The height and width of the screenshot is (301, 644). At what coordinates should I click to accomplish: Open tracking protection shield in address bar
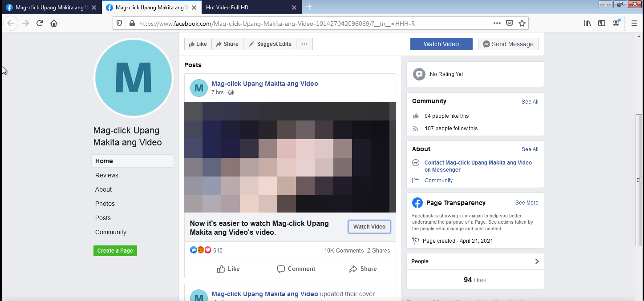(119, 23)
